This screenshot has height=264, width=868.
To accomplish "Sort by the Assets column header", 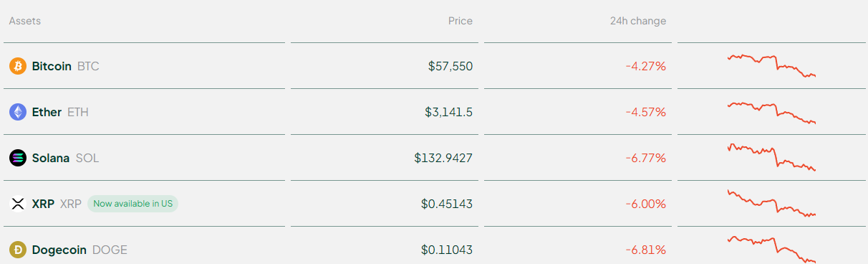I will [25, 21].
